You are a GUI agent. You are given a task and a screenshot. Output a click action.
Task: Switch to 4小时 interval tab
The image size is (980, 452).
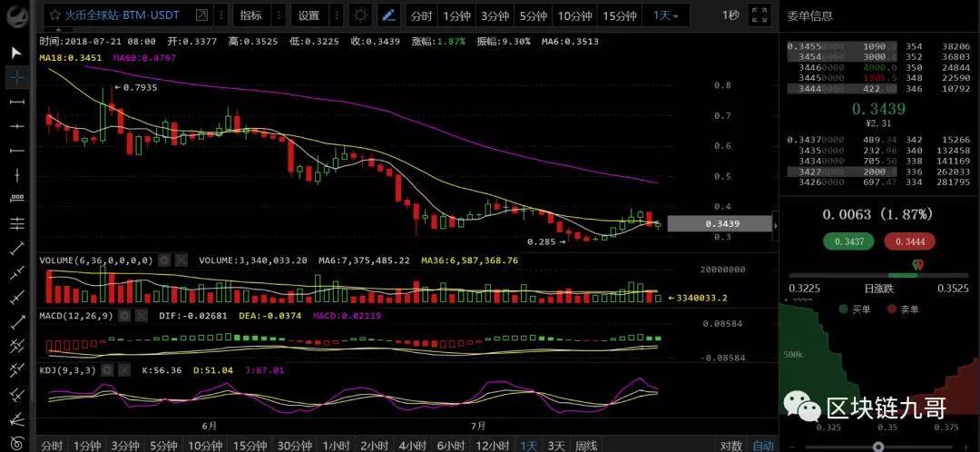(413, 445)
